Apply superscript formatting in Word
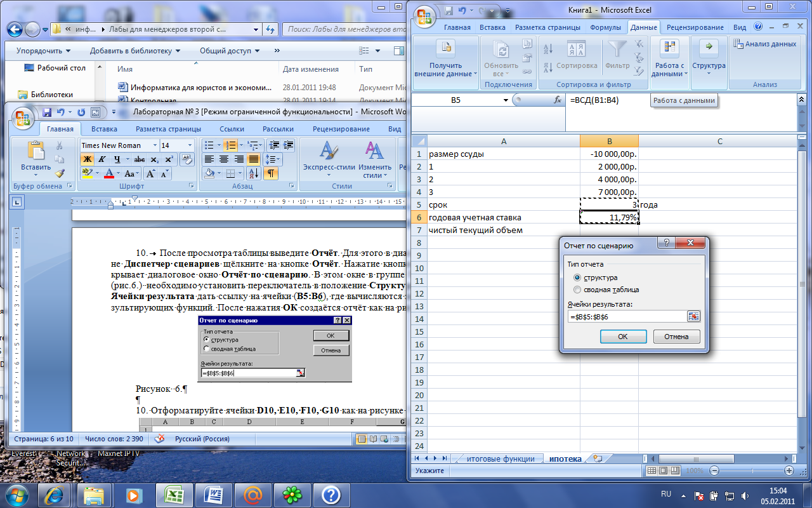 (169, 159)
